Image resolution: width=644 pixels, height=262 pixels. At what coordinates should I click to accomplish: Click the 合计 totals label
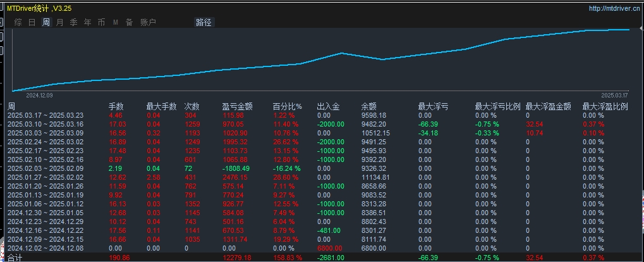15,258
